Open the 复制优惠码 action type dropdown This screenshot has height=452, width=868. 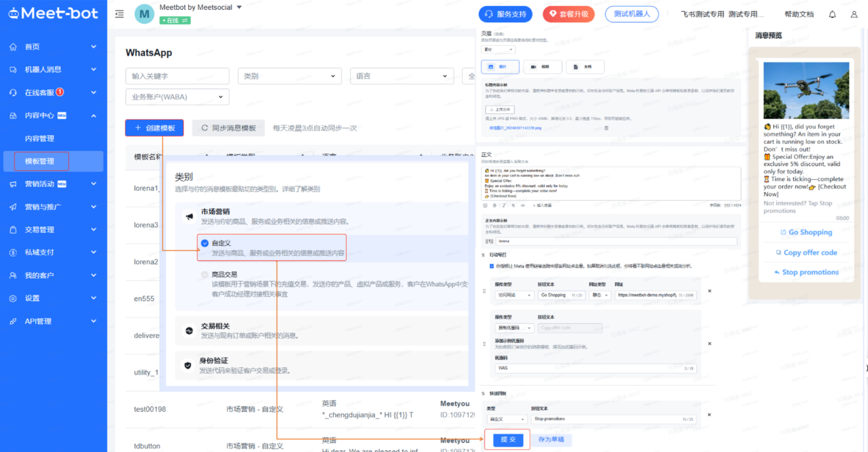click(x=513, y=328)
